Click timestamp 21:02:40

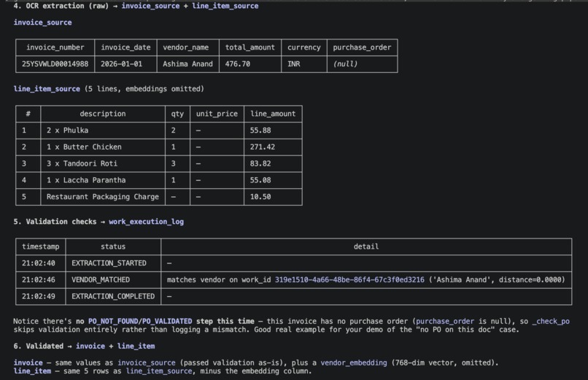[x=38, y=263]
